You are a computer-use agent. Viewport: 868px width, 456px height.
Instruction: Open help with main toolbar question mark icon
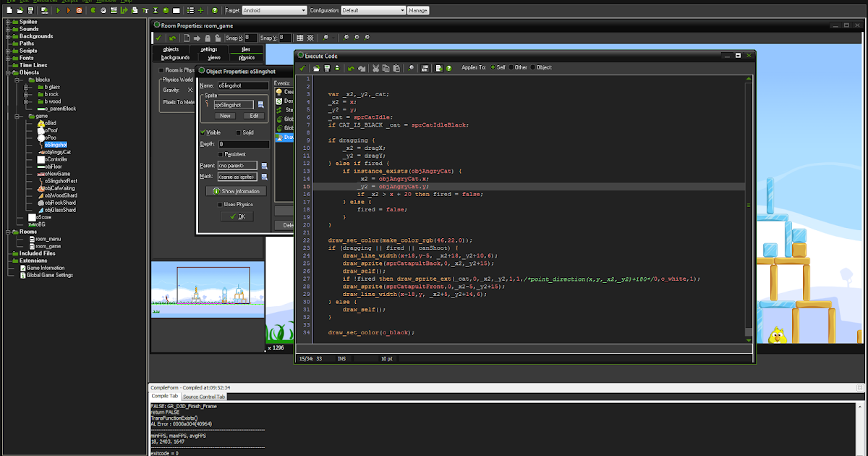215,10
